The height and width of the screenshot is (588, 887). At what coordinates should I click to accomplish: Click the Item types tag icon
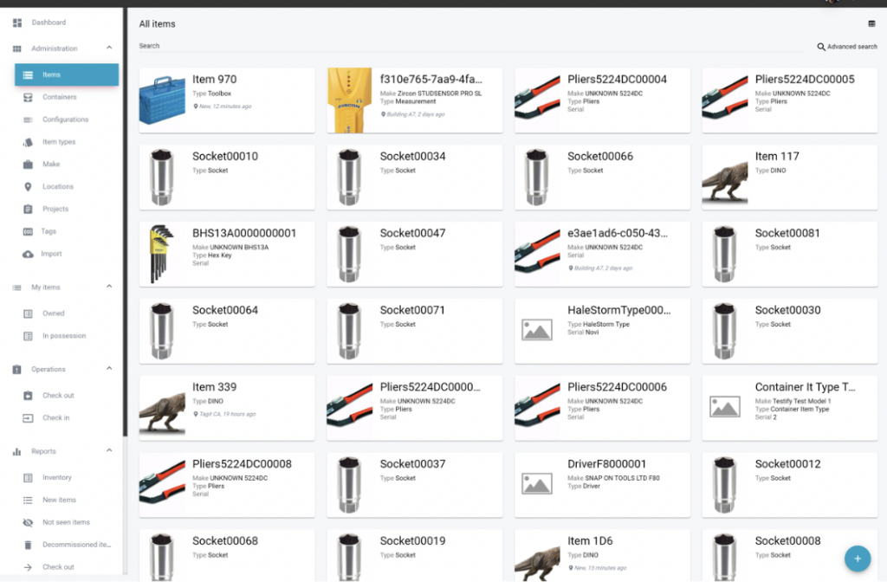[x=28, y=142]
